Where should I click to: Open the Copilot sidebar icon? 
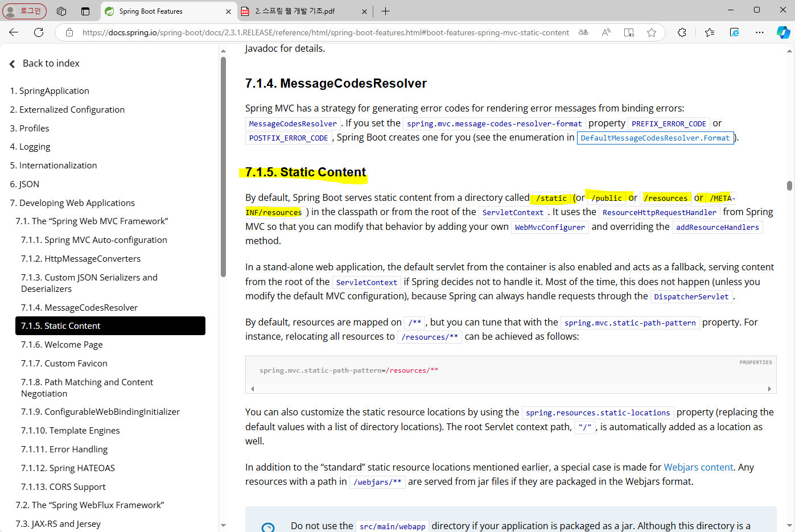pos(783,32)
